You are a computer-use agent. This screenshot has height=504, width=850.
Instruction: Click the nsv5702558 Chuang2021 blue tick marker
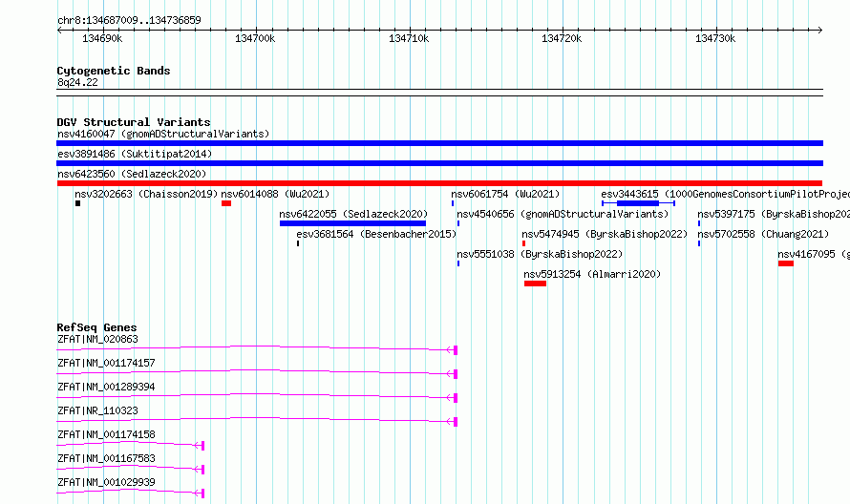[x=699, y=243]
